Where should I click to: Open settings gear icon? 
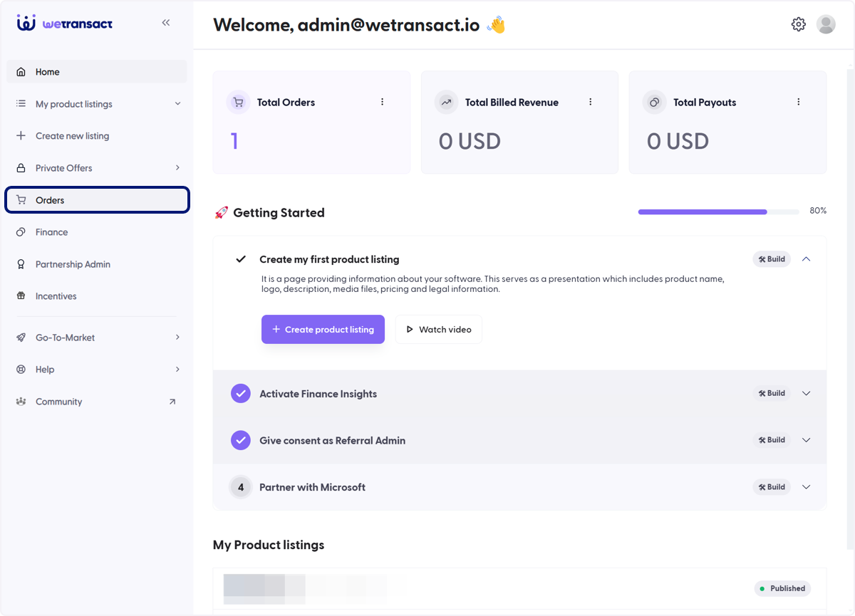[x=799, y=24]
